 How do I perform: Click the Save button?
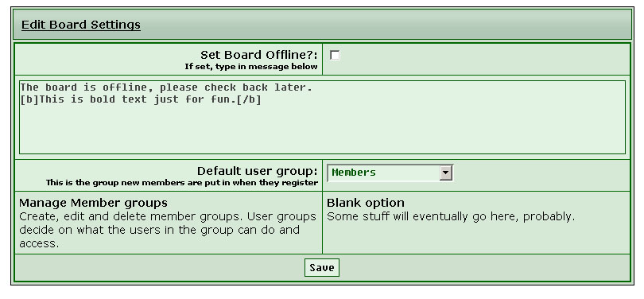(x=321, y=268)
